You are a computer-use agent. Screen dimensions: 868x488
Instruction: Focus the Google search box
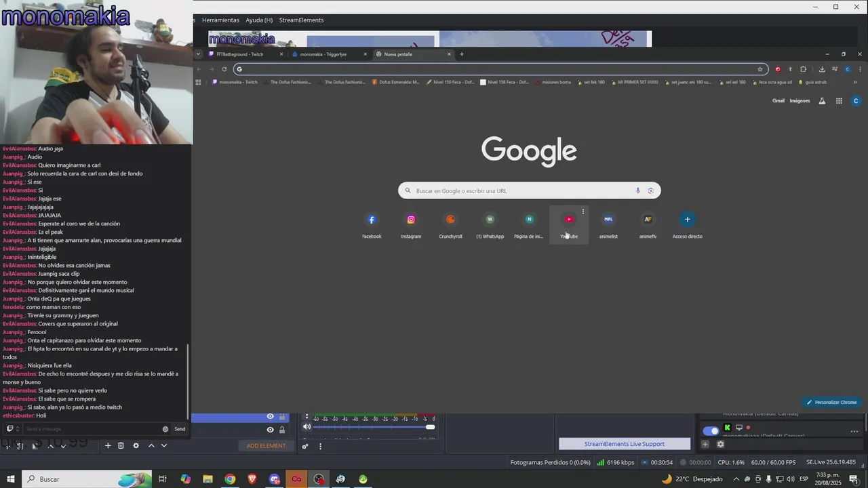click(530, 190)
